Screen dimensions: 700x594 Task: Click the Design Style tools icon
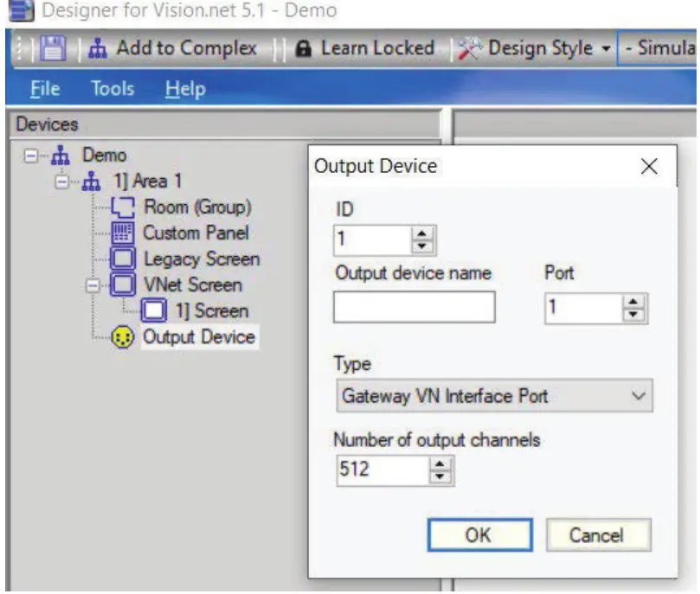(x=470, y=48)
